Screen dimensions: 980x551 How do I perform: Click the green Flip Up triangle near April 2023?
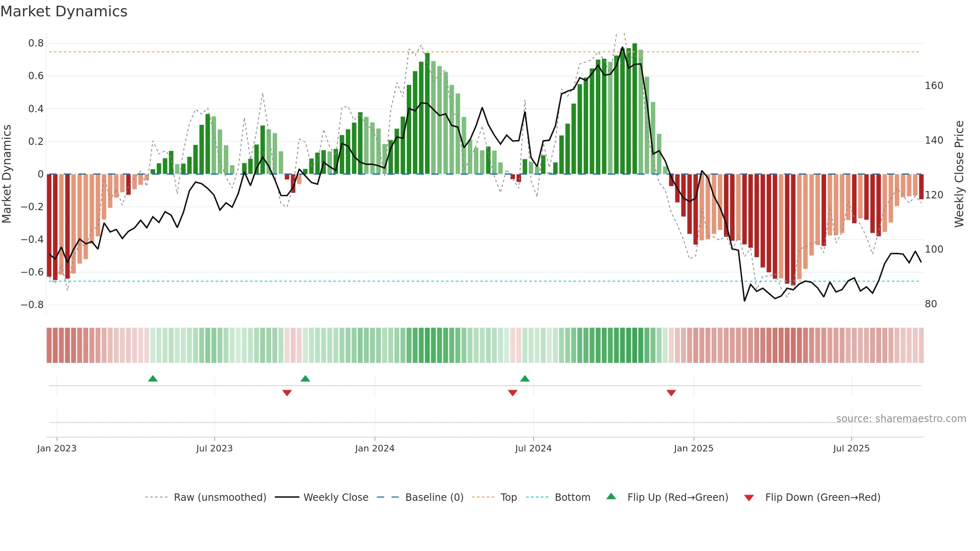click(153, 378)
